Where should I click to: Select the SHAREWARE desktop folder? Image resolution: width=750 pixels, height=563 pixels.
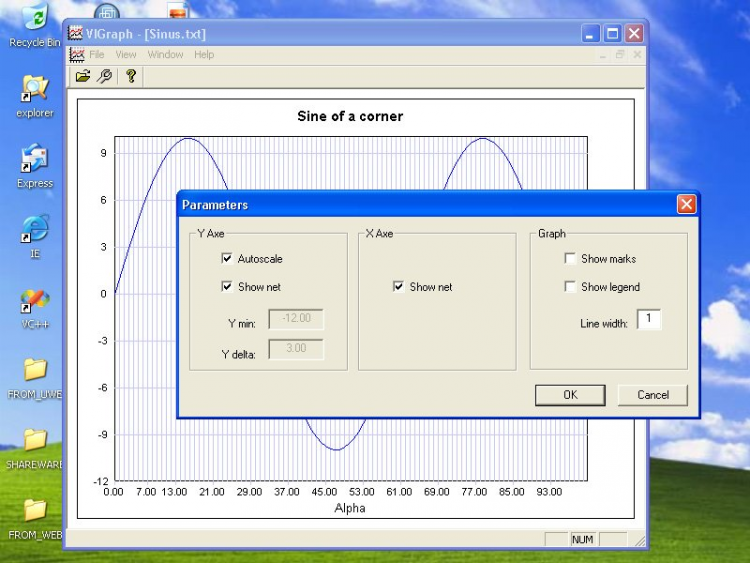[35, 450]
